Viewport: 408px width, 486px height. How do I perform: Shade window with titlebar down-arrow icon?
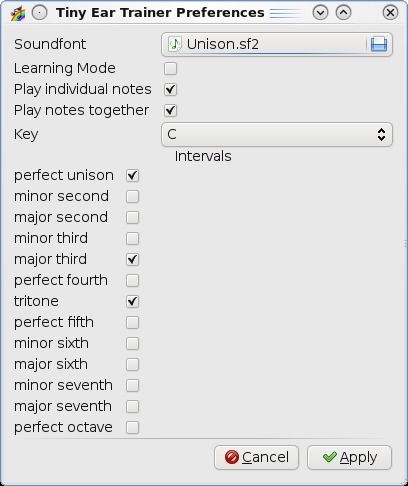click(320, 13)
